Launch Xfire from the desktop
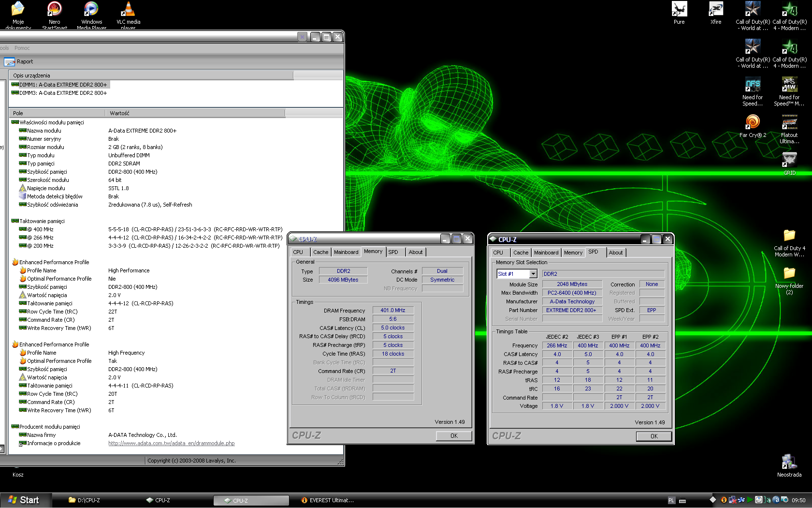Image resolution: width=812 pixels, height=508 pixels. pyautogui.click(x=716, y=13)
